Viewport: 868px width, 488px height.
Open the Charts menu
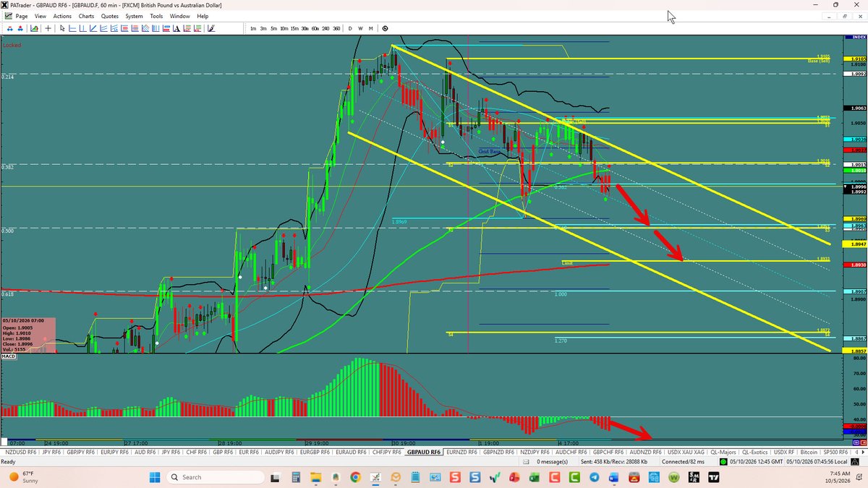point(86,16)
